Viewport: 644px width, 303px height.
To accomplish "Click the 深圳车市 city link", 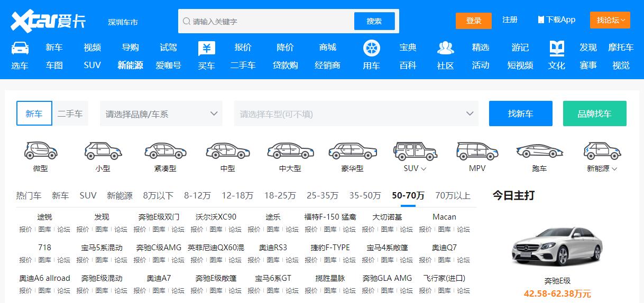I will click(x=123, y=22).
